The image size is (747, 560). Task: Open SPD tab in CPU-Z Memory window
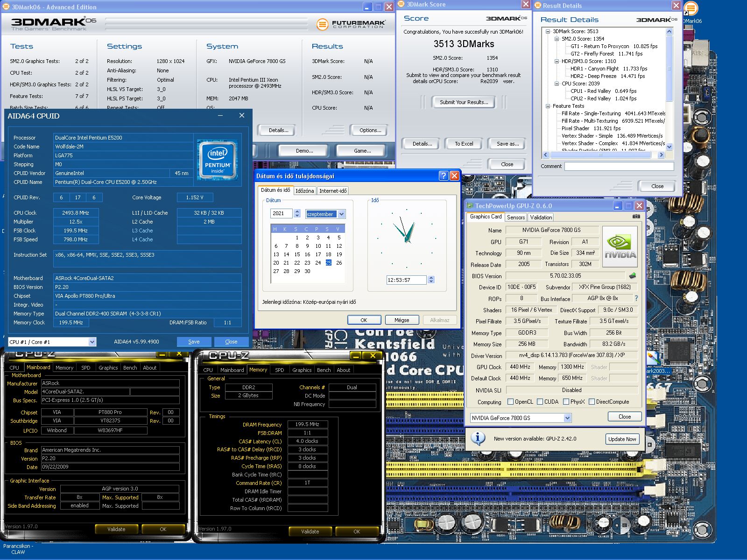click(279, 370)
